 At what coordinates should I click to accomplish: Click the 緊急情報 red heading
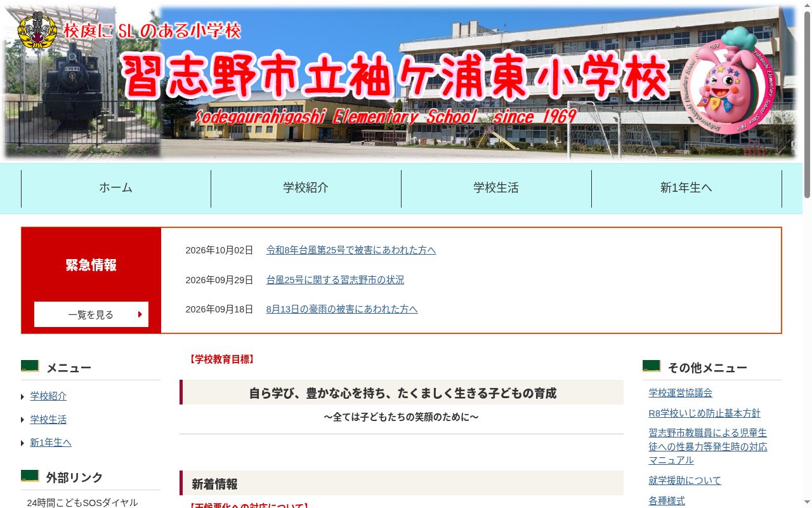point(91,265)
